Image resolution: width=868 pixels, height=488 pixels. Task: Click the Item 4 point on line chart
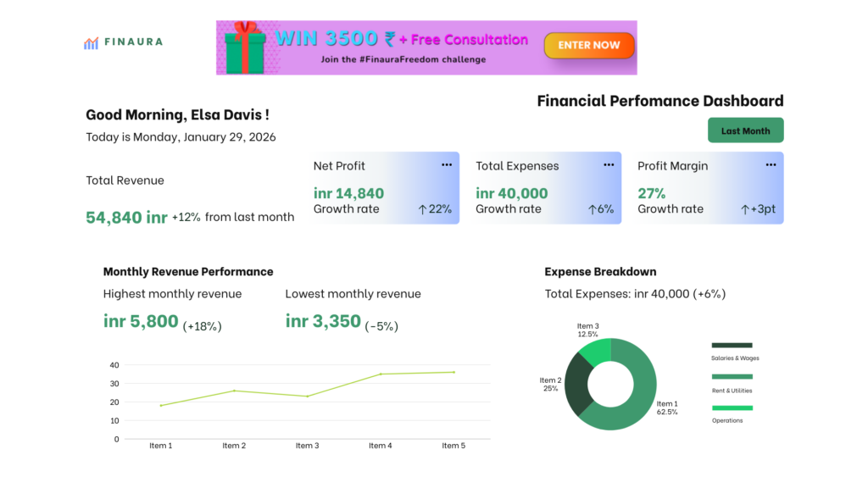[x=381, y=374]
